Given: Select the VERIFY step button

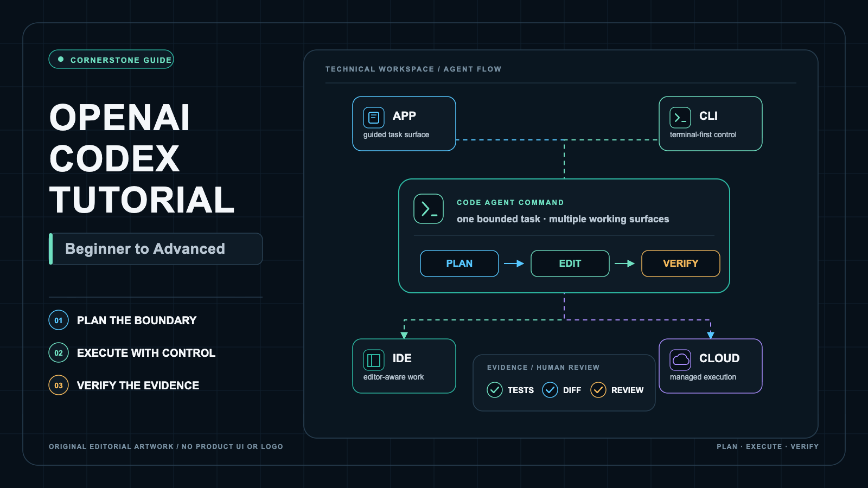Looking at the screenshot, I should pos(681,264).
